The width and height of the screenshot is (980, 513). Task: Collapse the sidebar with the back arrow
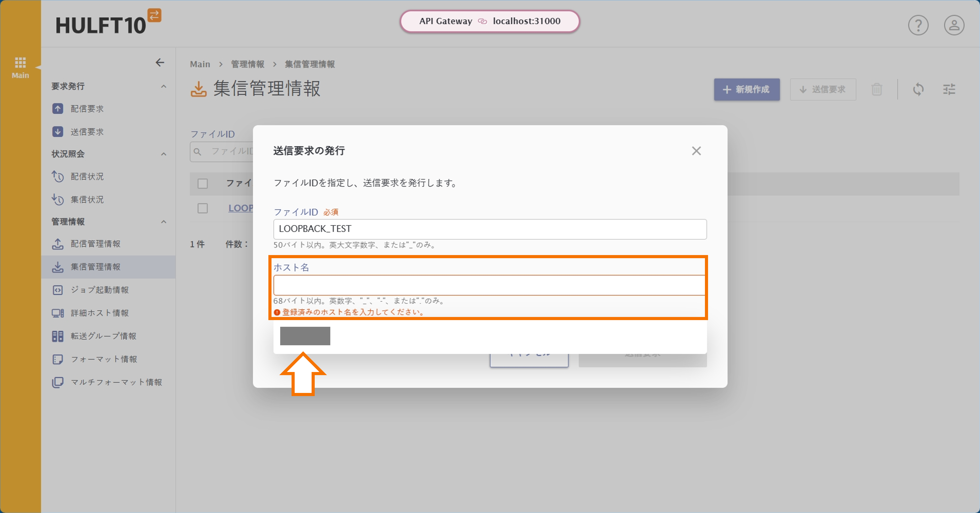coord(160,62)
